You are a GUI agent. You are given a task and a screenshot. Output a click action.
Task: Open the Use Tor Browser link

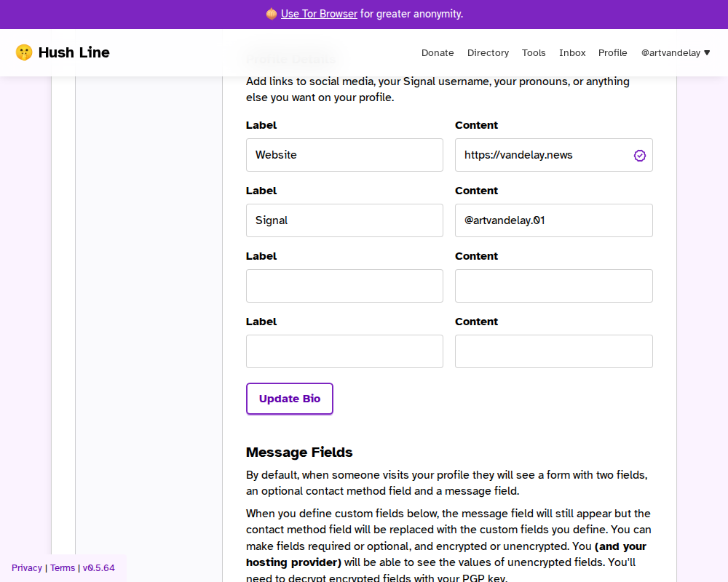pos(319,14)
